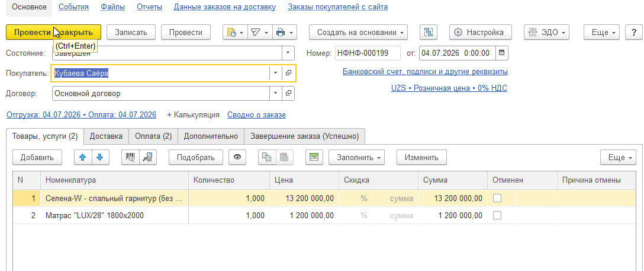Check Отменен for Матрас LUX/28 row
This screenshot has width=644, height=271.
(x=497, y=215)
